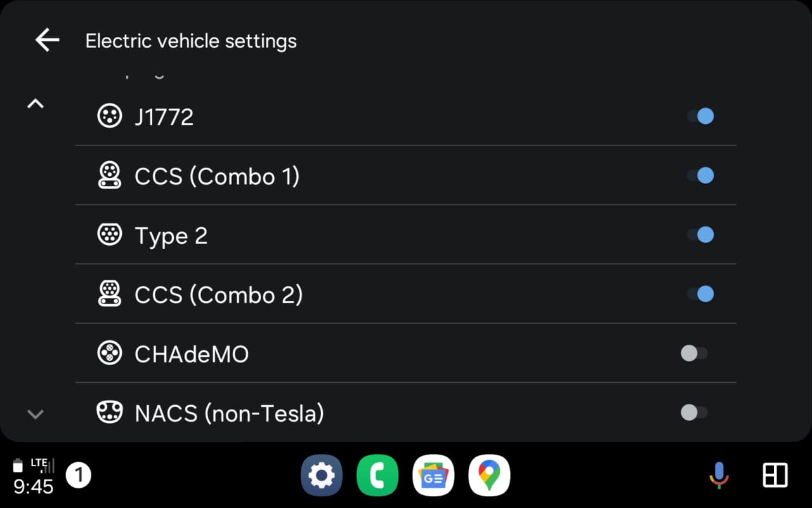Click the J1772 connector icon

tap(110, 116)
